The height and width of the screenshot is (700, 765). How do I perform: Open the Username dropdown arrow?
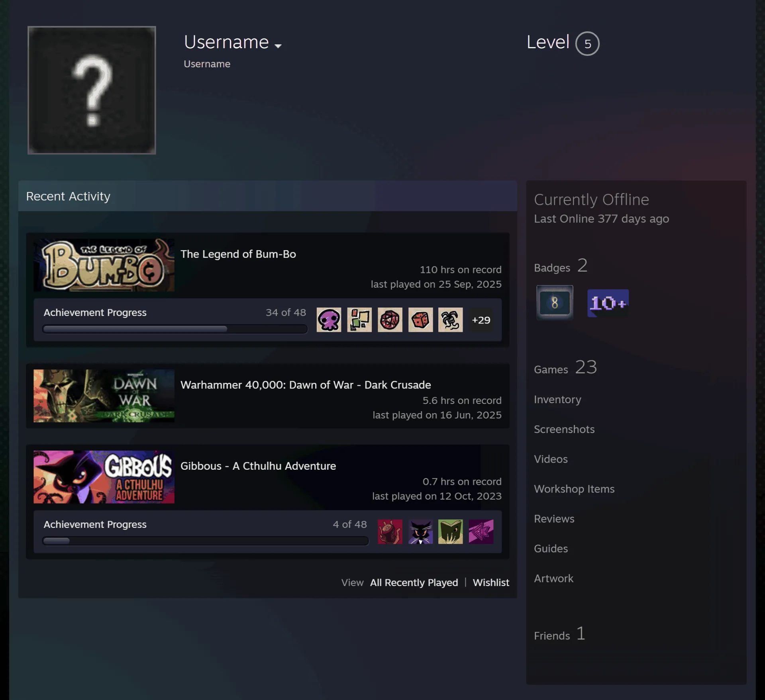pos(278,46)
